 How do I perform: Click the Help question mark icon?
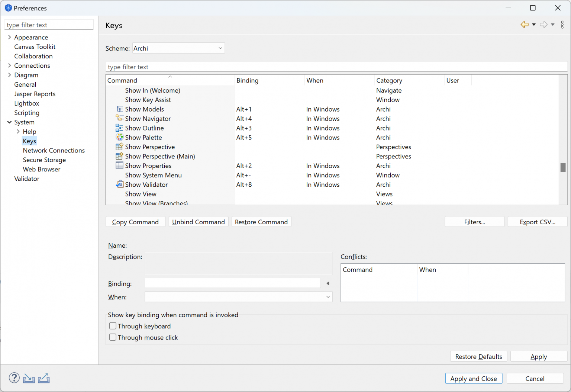[14, 377]
